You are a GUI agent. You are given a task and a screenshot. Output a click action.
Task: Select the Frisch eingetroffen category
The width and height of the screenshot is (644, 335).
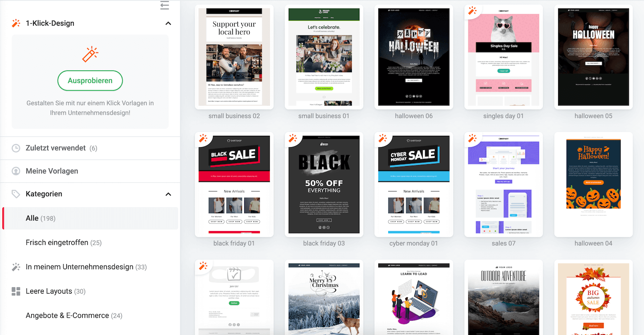tap(90, 243)
